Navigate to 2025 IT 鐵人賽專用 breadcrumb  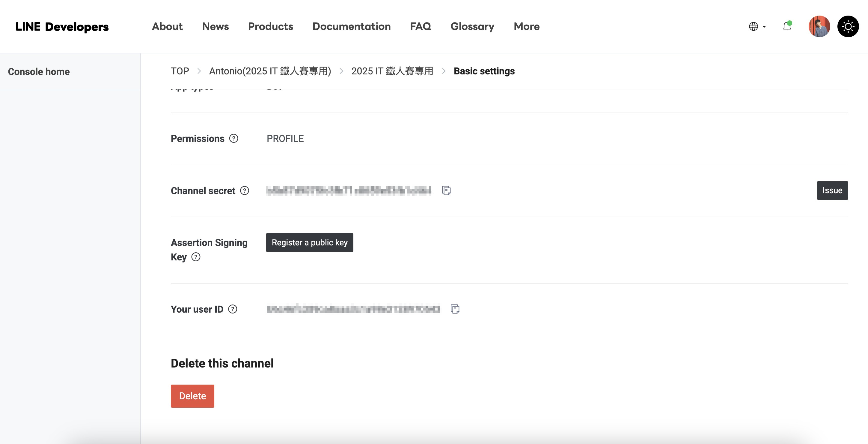coord(392,71)
